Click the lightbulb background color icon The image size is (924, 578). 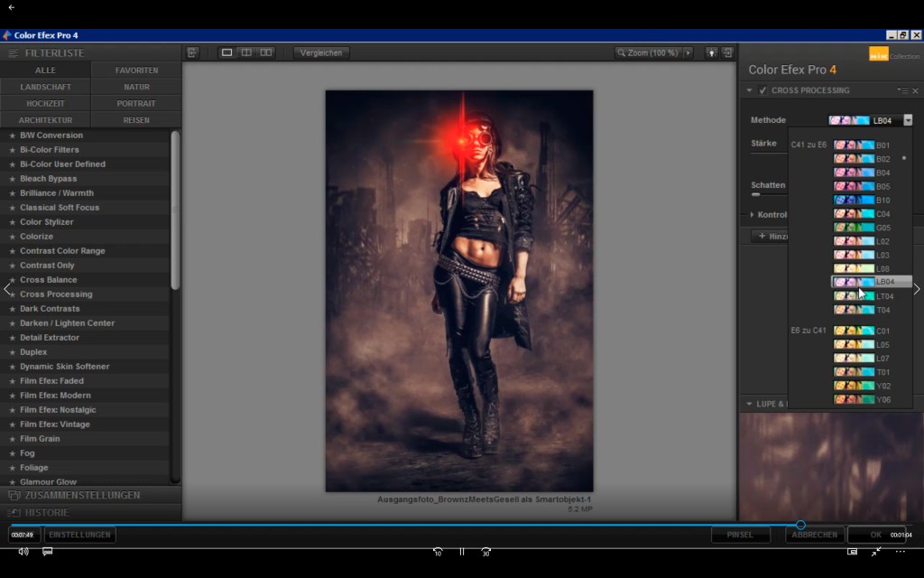(x=711, y=52)
